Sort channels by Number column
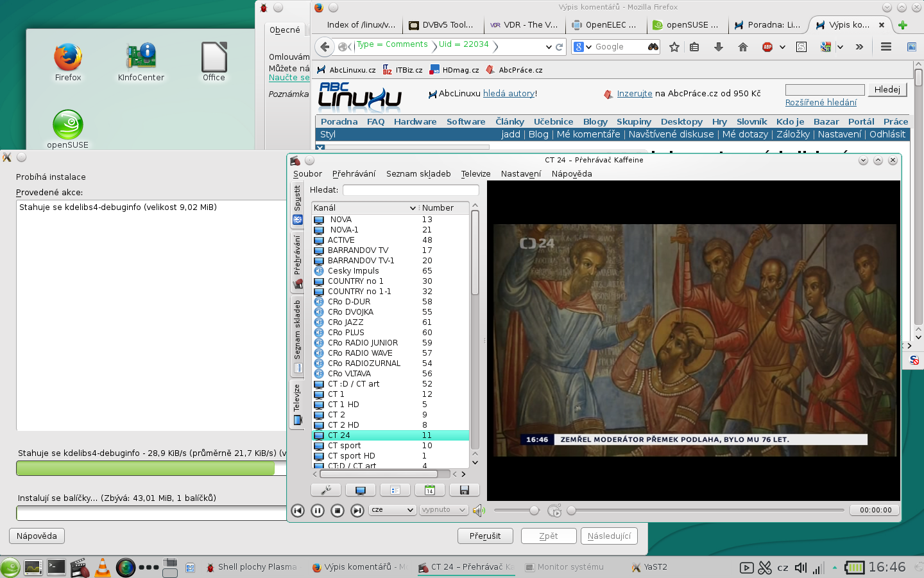The height and width of the screenshot is (578, 924). pos(444,208)
